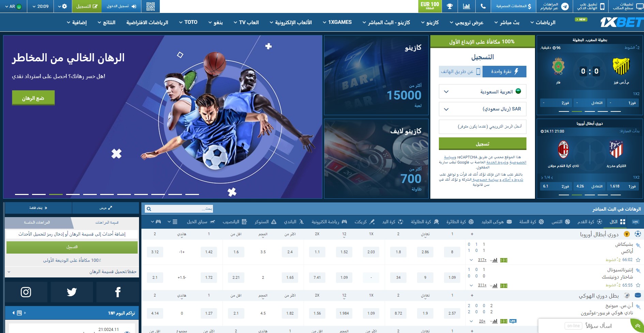Select odds 2.86 draw for بشيكتاش match
Viewport: 644px width, 333px height.
(425, 252)
